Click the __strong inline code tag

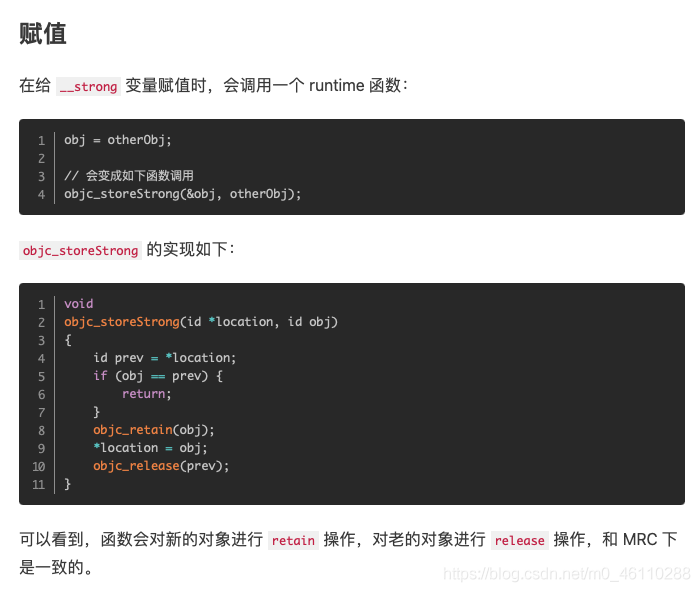pyautogui.click(x=88, y=86)
